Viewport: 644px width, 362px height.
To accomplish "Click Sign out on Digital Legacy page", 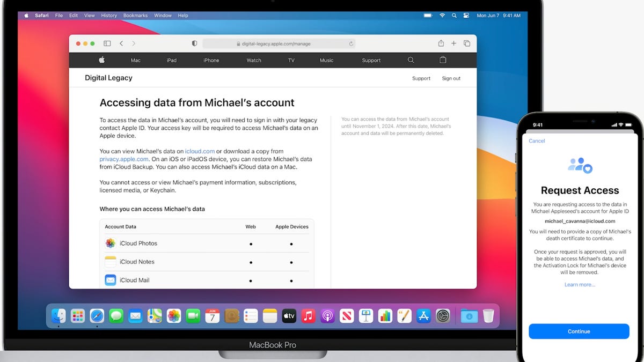I will tap(451, 78).
